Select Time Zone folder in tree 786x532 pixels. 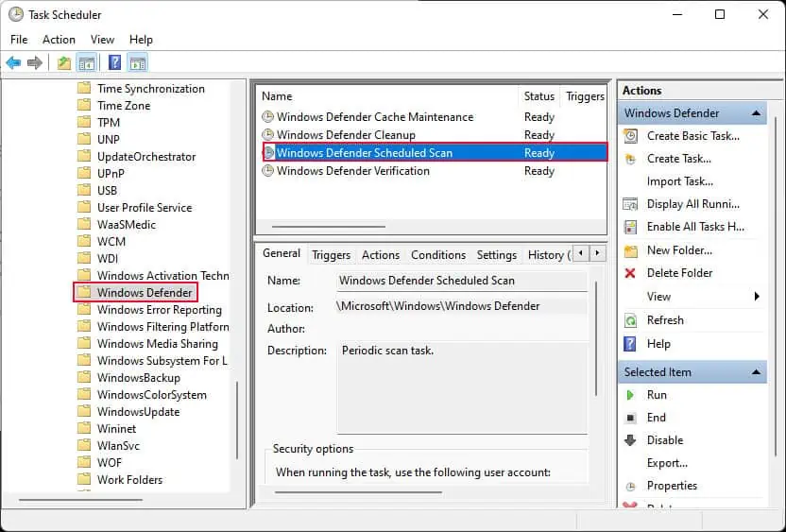(x=124, y=106)
